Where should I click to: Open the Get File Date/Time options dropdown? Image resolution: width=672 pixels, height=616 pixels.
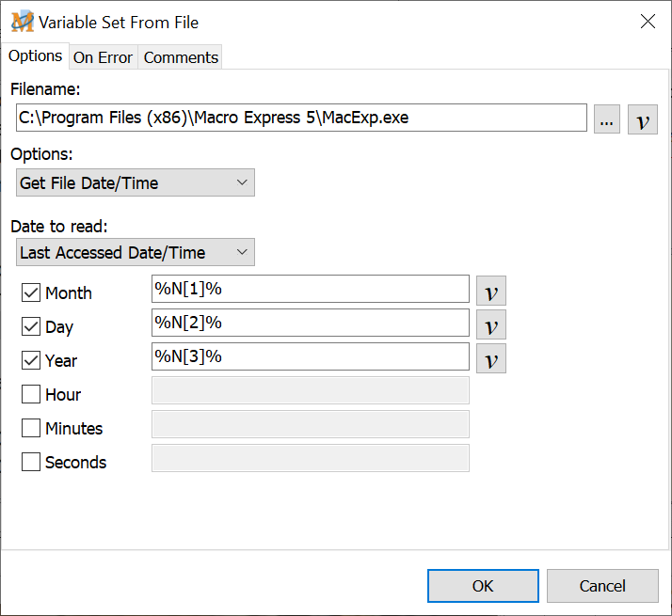[136, 182]
